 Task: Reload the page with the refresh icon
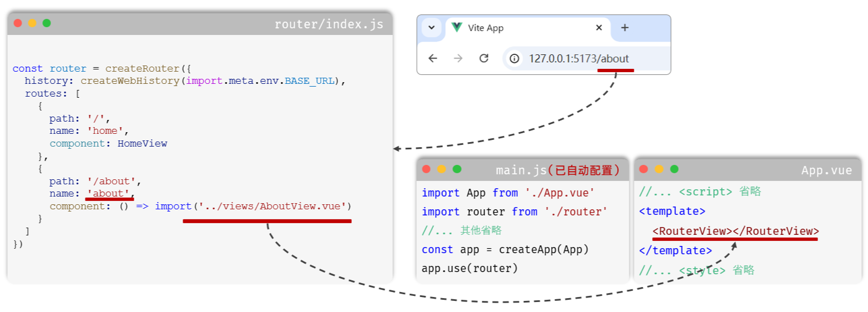coord(483,58)
